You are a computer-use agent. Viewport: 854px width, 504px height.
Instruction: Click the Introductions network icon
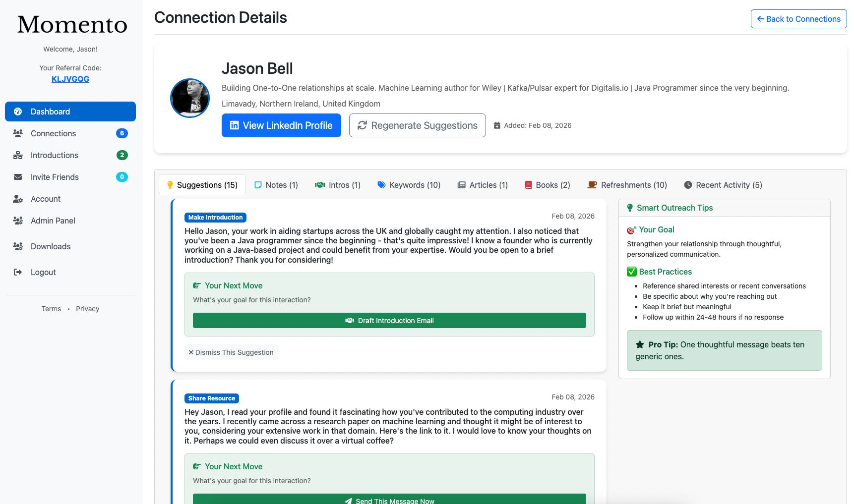point(18,155)
